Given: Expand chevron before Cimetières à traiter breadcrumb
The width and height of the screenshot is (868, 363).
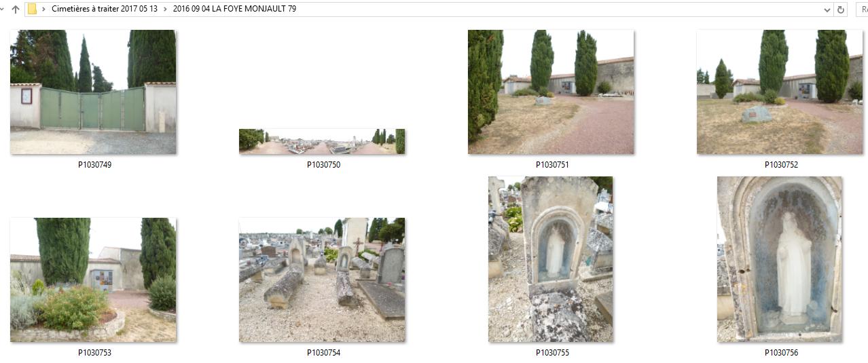Looking at the screenshot, I should (x=44, y=9).
